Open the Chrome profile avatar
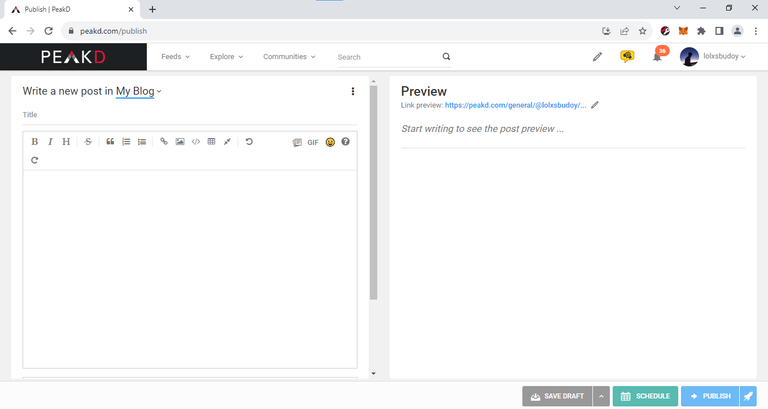 click(737, 31)
